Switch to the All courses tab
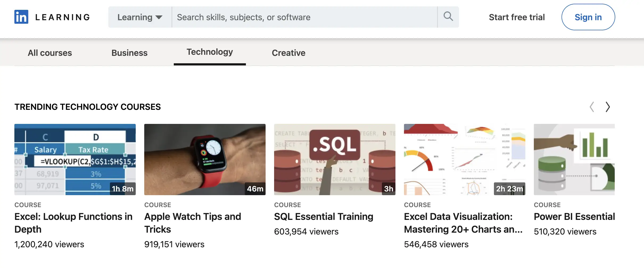Image resolution: width=644 pixels, height=268 pixels. 50,53
